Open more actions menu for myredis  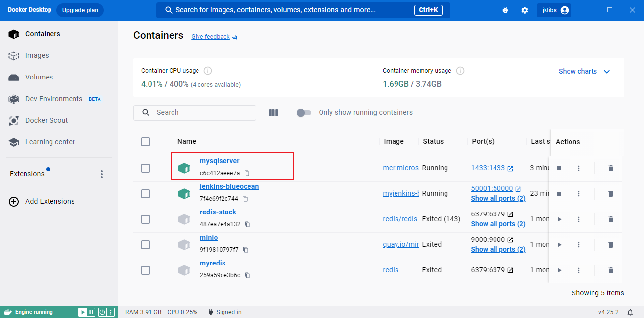[579, 270]
